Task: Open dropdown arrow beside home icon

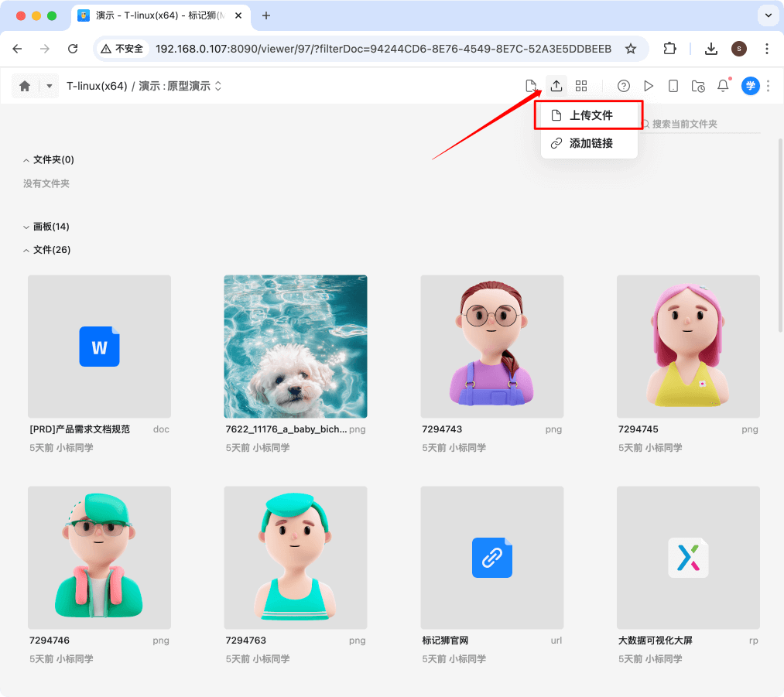Action: click(x=50, y=87)
